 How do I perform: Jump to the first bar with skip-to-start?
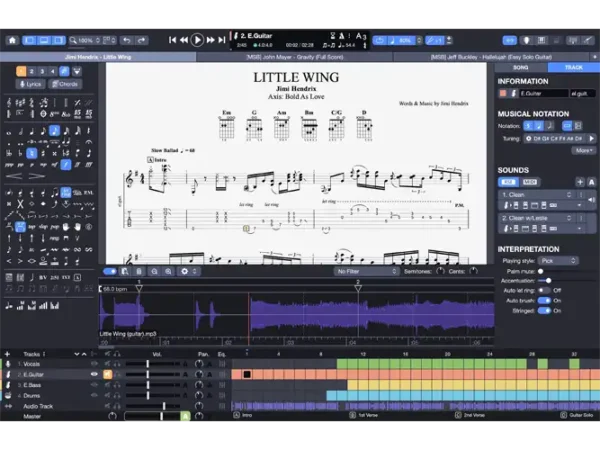pos(173,40)
